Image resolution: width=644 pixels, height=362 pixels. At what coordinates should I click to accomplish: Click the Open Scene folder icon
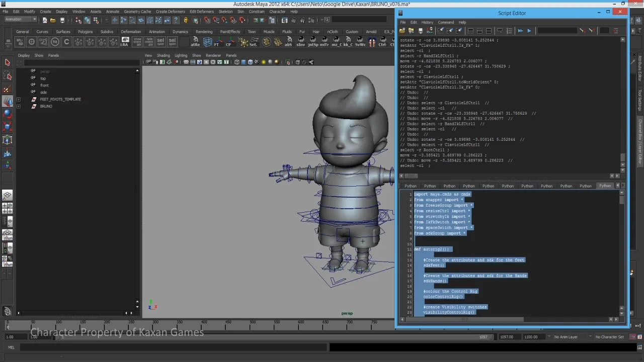[53, 20]
